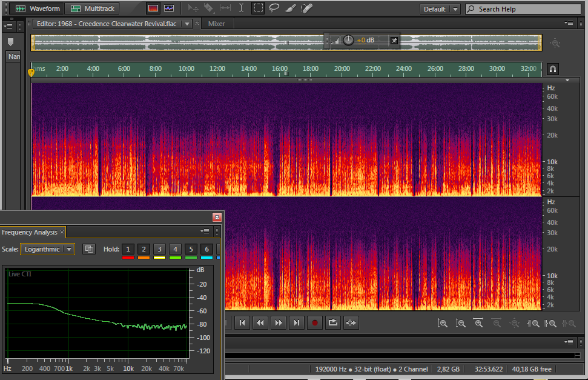Switch to the Waveform editor view
Screen dimensions: 588x380
pyautogui.click(x=37, y=8)
